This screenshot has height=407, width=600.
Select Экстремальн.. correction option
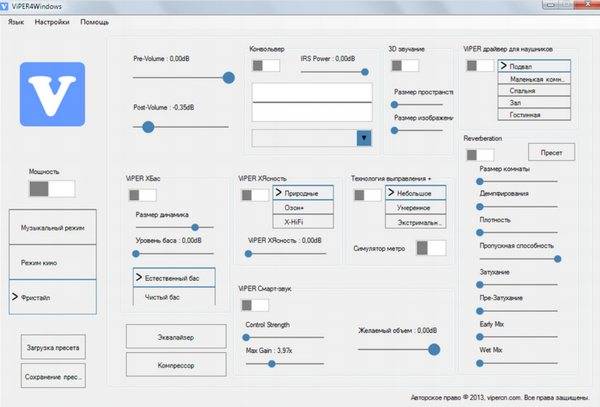[x=416, y=221]
